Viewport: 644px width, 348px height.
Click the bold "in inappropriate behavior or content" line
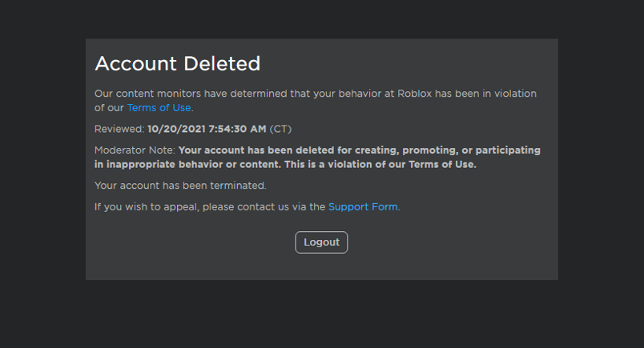285,164
